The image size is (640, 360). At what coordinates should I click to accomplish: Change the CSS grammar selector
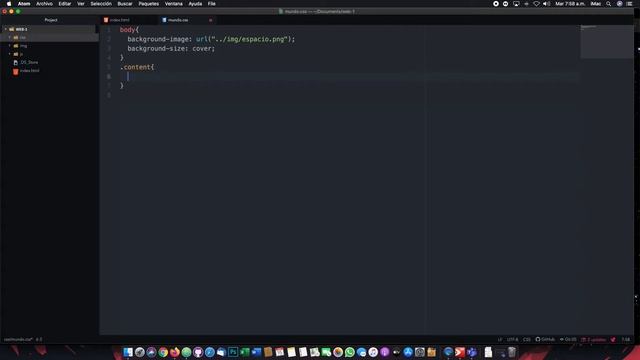click(x=527, y=340)
